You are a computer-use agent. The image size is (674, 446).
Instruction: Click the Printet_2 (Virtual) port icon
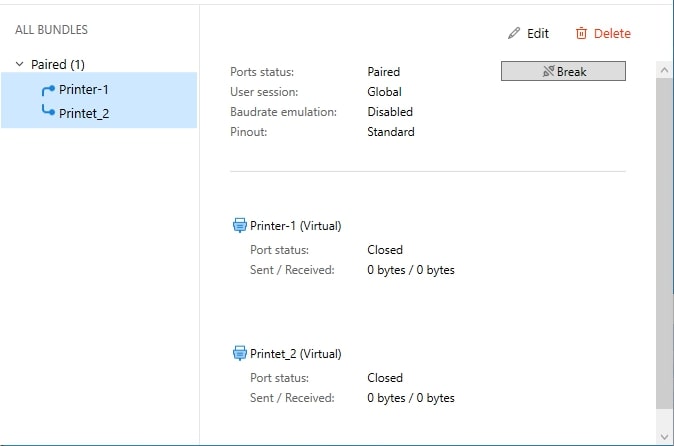(239, 353)
